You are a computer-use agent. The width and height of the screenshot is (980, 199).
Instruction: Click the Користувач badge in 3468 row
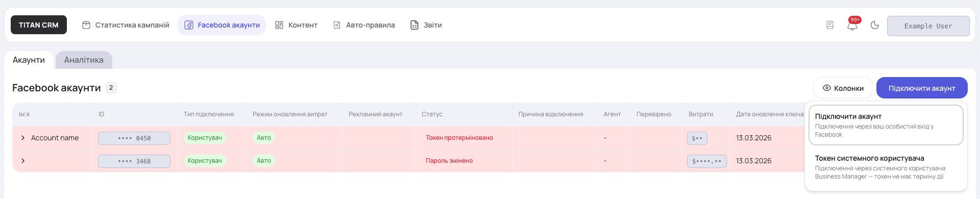tap(205, 161)
